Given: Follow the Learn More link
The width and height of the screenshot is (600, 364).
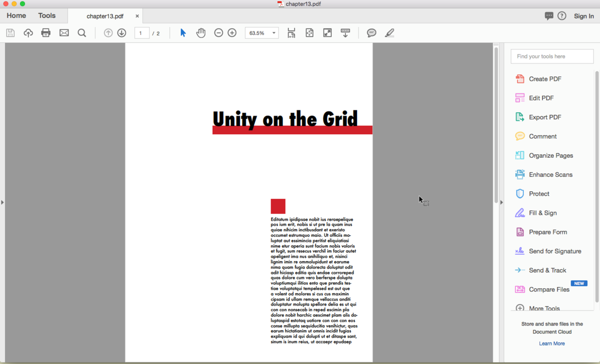Looking at the screenshot, I should 551,344.
